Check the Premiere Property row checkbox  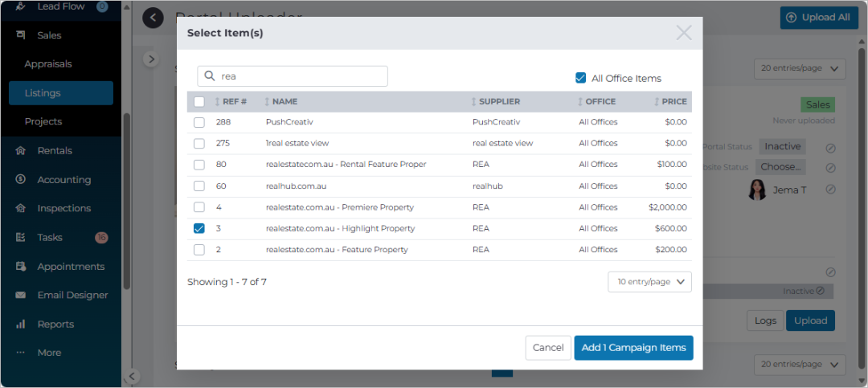coord(199,207)
